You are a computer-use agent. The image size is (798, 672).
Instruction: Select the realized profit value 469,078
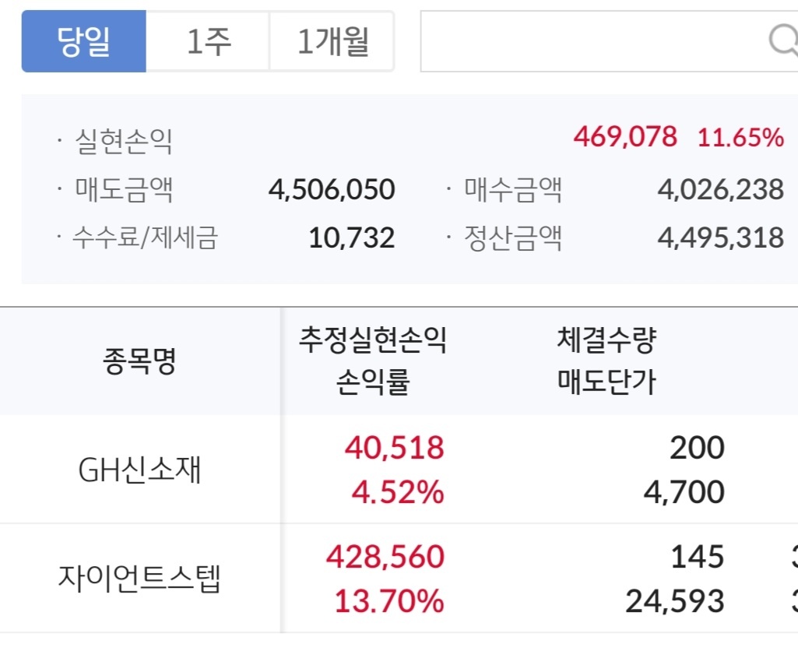click(625, 136)
